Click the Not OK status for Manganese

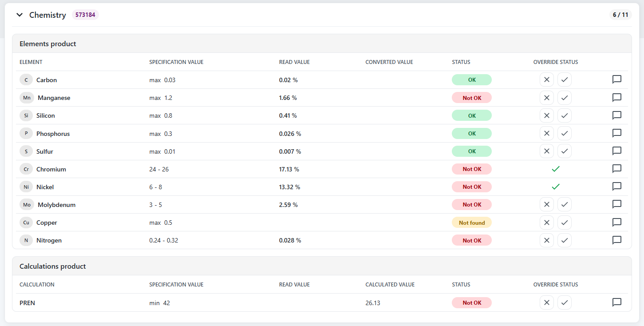(x=472, y=98)
